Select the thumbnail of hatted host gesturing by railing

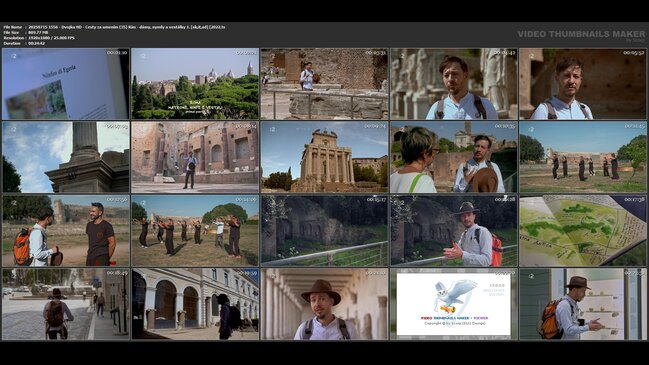coord(454,231)
